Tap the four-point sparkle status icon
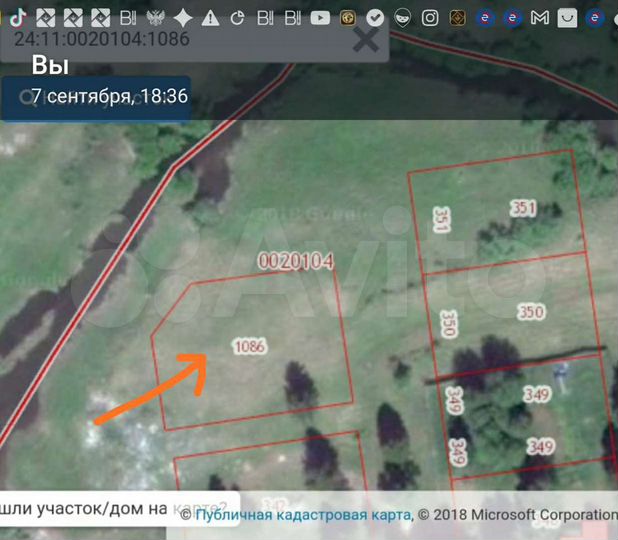 point(183,17)
